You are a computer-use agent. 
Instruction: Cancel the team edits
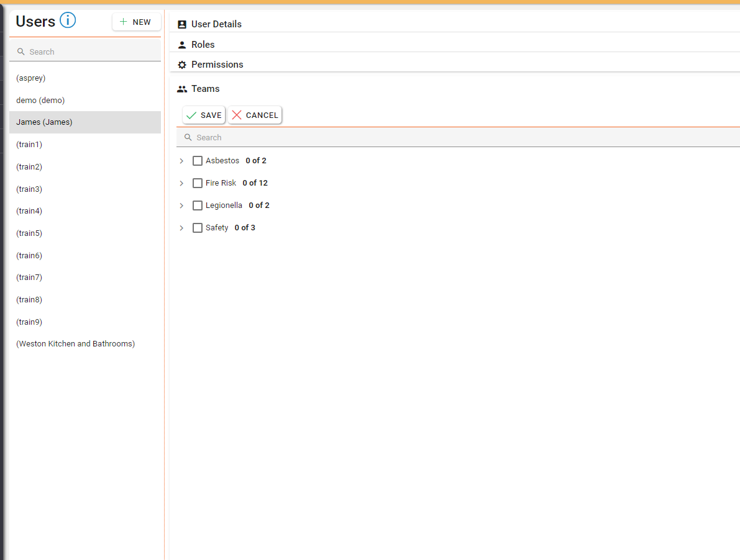point(255,115)
